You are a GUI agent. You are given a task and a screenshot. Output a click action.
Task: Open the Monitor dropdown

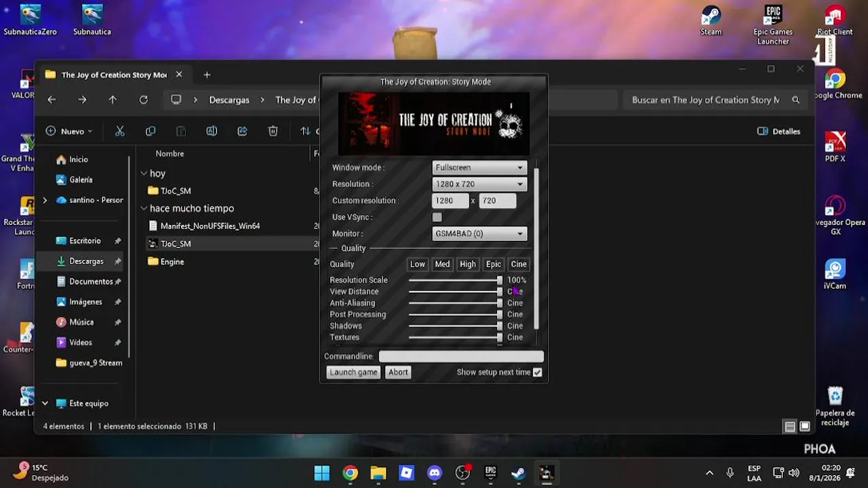479,233
